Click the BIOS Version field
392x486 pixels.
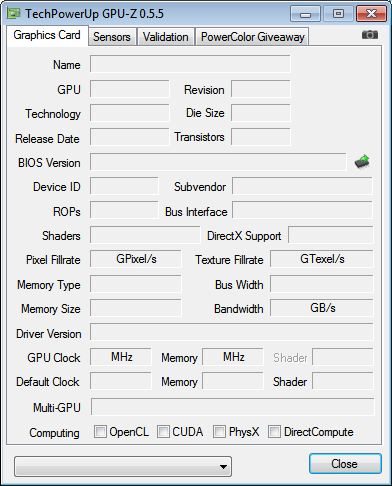pos(218,162)
